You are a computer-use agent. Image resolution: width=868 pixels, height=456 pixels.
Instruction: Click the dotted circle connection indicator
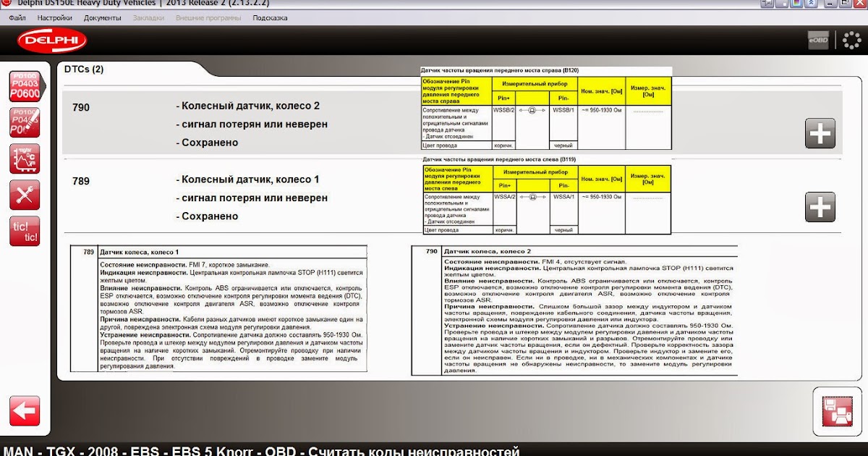851,41
